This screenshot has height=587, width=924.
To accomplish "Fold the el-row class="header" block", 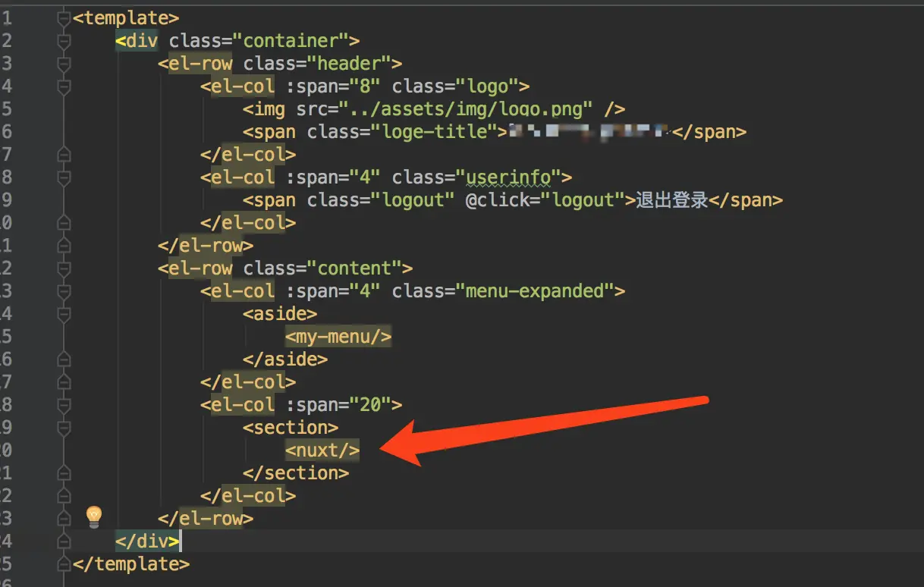I will 64,64.
